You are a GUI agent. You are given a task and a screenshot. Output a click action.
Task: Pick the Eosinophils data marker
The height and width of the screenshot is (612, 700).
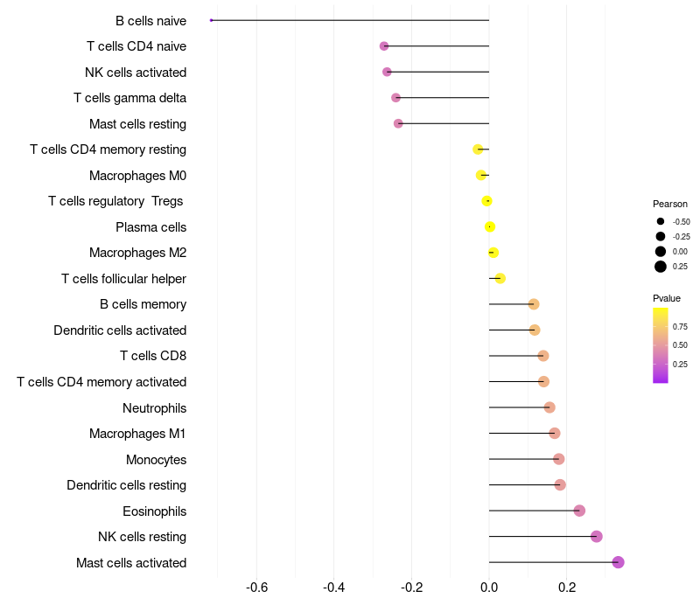pos(579,511)
